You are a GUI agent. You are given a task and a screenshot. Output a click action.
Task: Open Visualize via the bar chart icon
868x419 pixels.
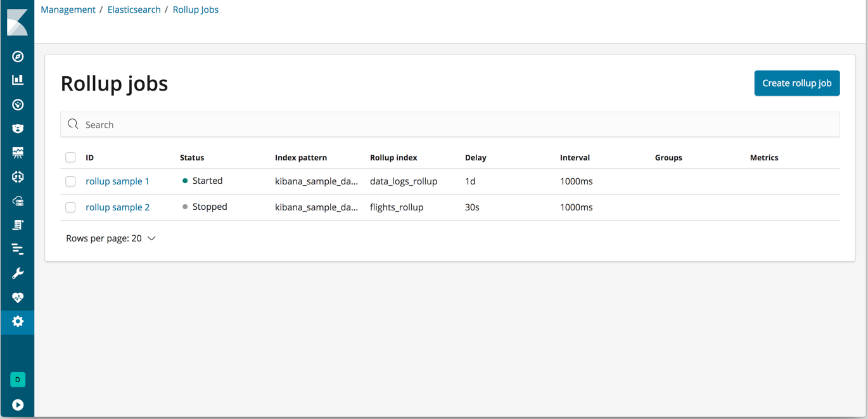pos(18,81)
